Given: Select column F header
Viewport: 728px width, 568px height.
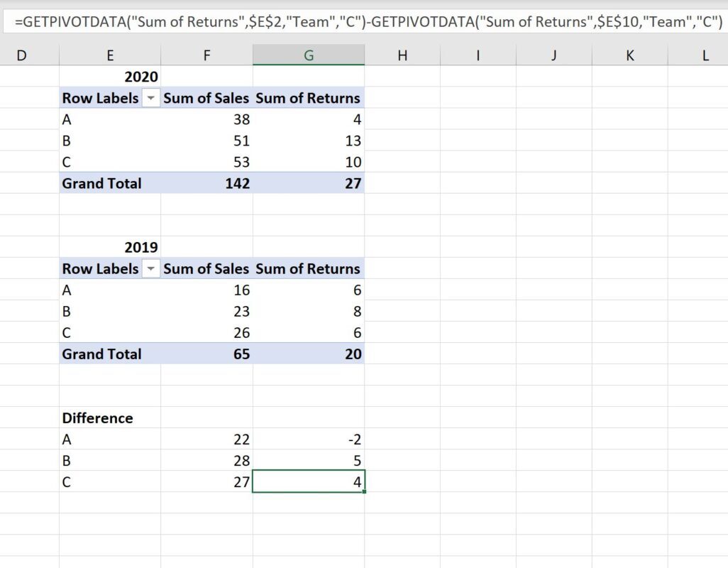Looking at the screenshot, I should point(206,55).
